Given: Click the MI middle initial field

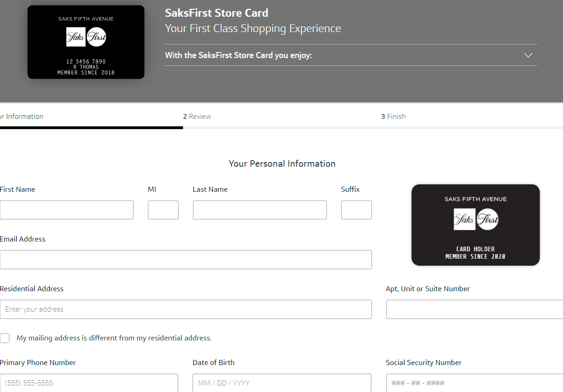Looking at the screenshot, I should [x=163, y=210].
